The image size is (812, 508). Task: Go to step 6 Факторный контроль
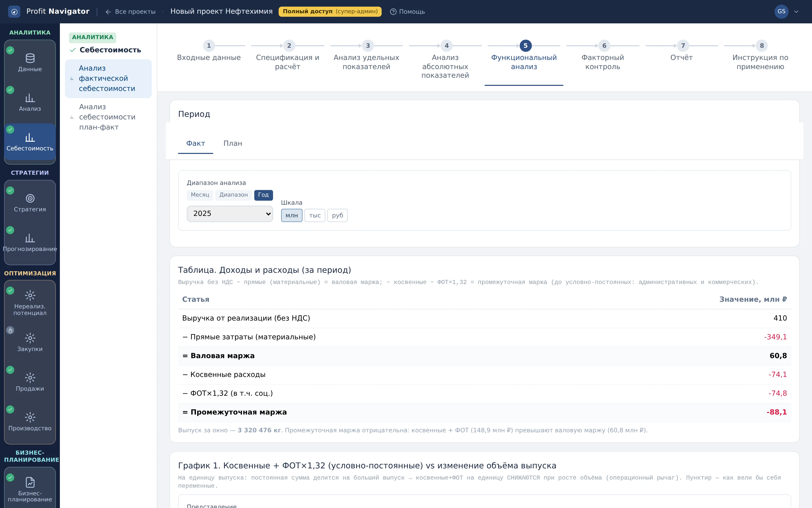click(603, 56)
